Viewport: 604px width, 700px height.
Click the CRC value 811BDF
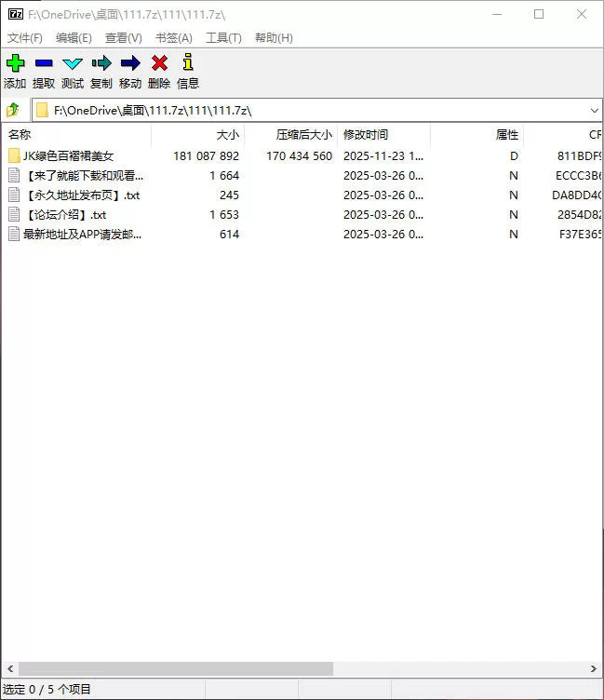click(580, 155)
